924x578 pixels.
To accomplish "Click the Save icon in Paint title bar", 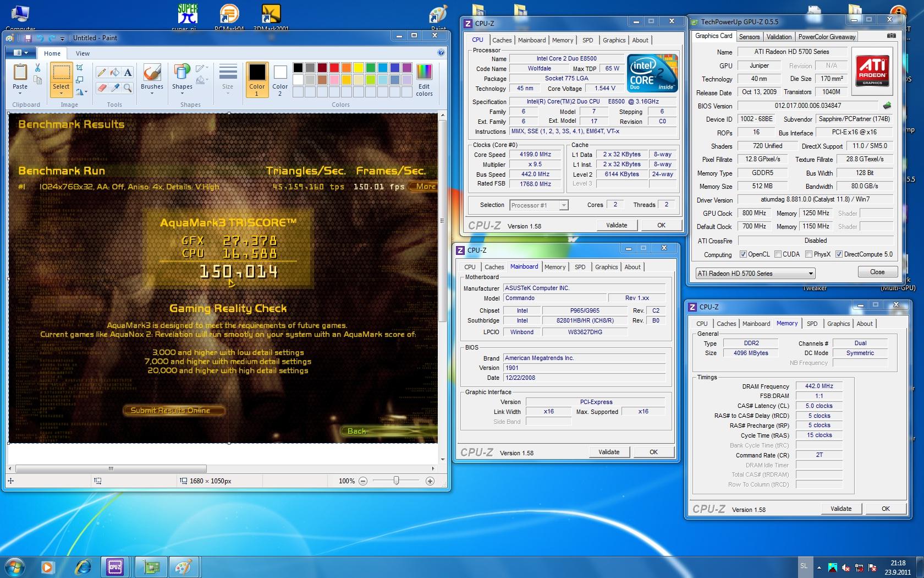I will [x=28, y=38].
